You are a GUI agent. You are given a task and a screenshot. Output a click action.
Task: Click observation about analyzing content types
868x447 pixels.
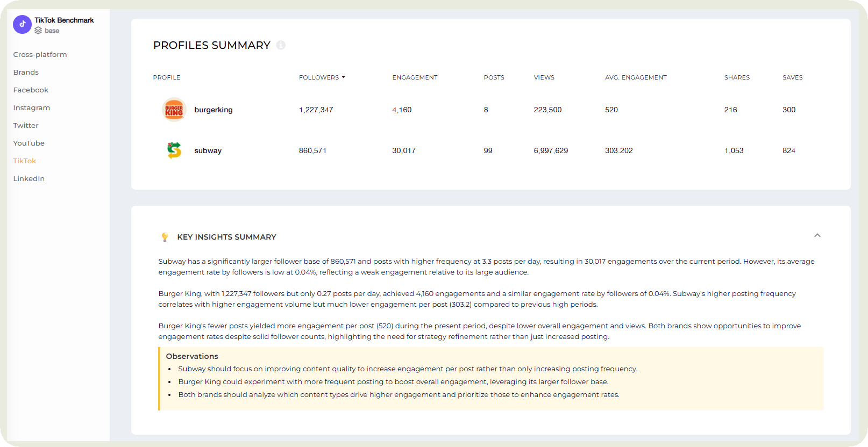click(x=399, y=395)
